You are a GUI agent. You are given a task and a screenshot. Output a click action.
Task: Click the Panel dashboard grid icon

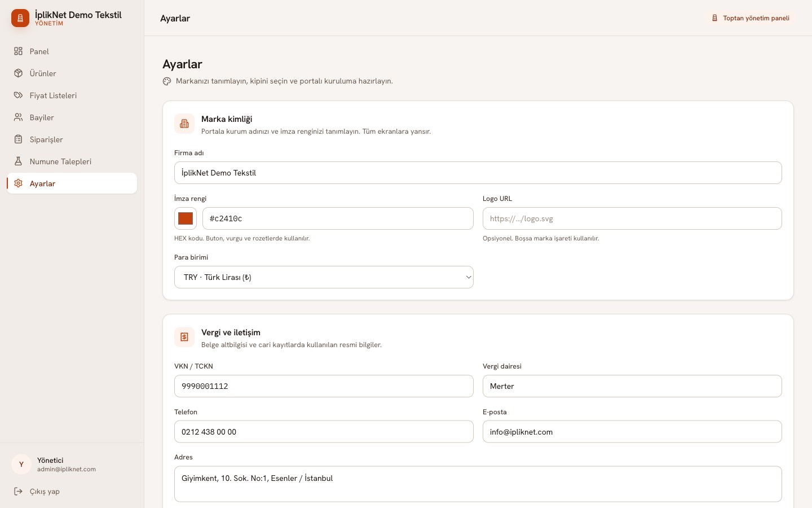[18, 51]
